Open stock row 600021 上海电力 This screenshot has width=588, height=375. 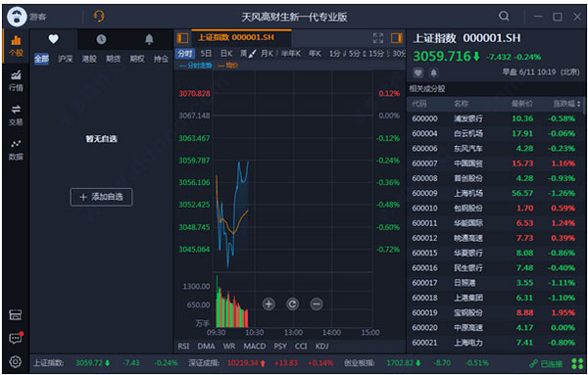click(x=494, y=343)
